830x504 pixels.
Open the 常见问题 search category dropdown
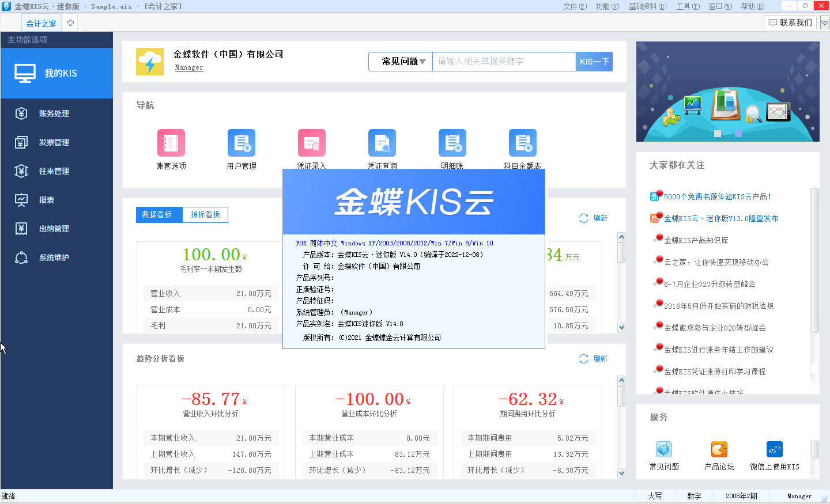(x=401, y=62)
